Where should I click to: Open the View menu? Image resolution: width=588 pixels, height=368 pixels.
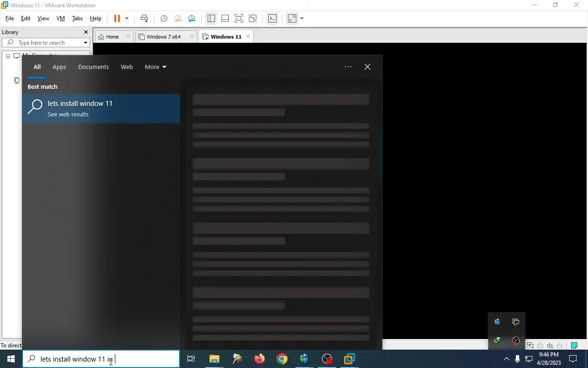click(43, 18)
